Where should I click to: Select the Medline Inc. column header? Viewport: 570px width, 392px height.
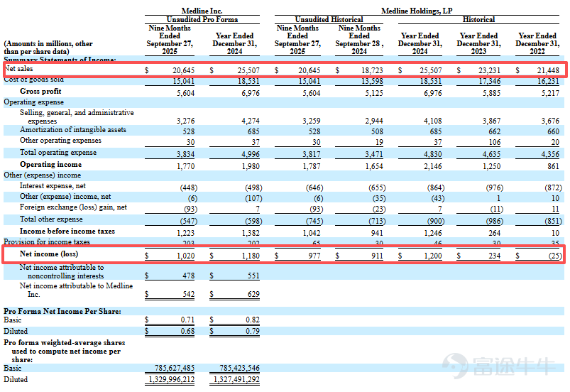(x=202, y=11)
